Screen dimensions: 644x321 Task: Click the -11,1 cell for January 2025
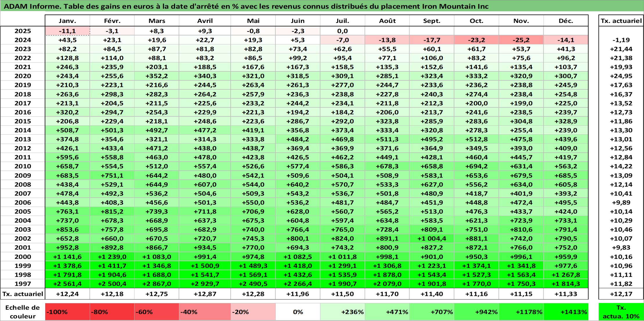coord(67,31)
